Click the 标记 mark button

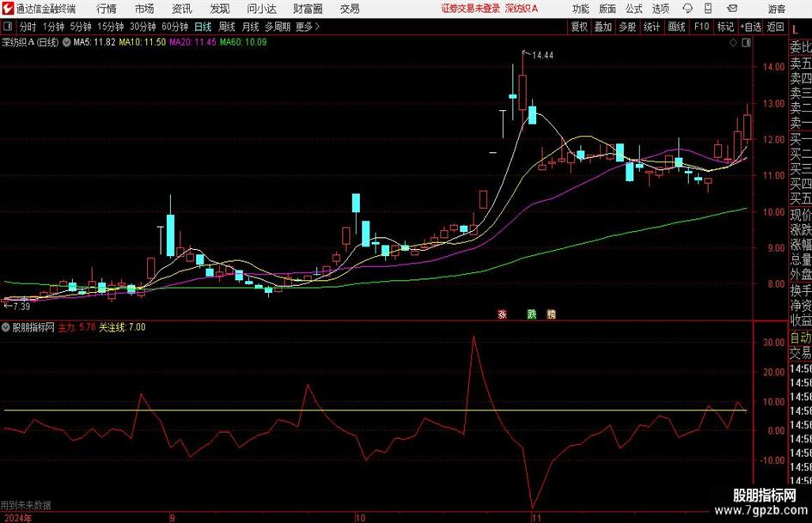[725, 27]
